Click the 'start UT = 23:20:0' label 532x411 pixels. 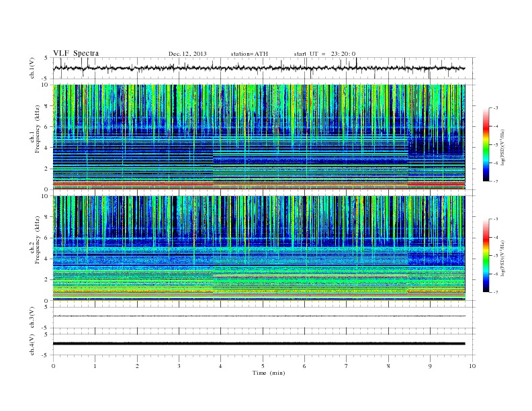(324, 54)
